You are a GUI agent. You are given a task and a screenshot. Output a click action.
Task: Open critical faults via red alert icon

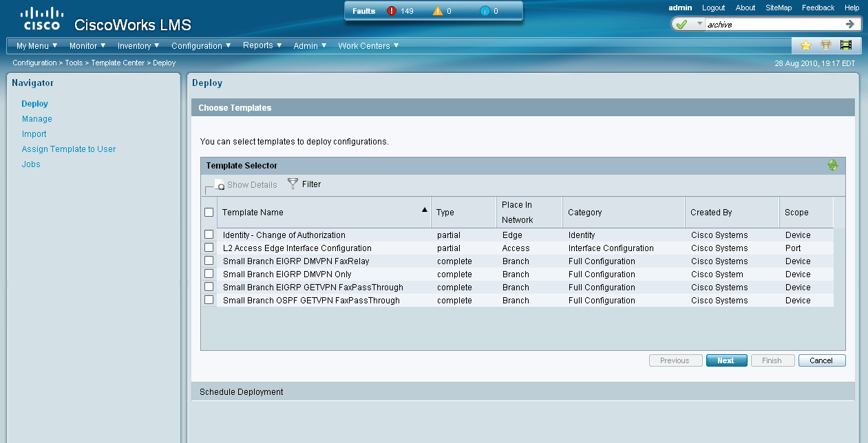tap(392, 11)
